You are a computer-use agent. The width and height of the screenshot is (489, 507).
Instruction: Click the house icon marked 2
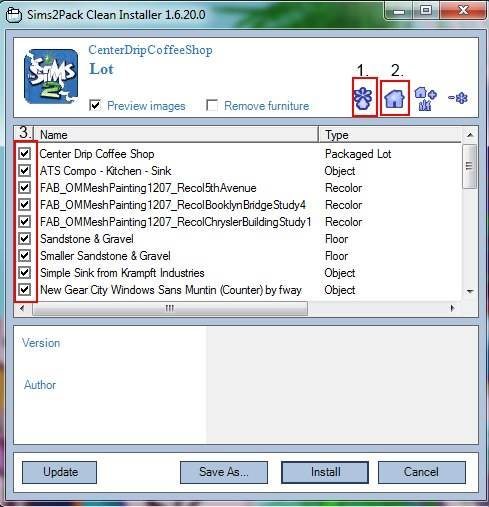(x=394, y=99)
